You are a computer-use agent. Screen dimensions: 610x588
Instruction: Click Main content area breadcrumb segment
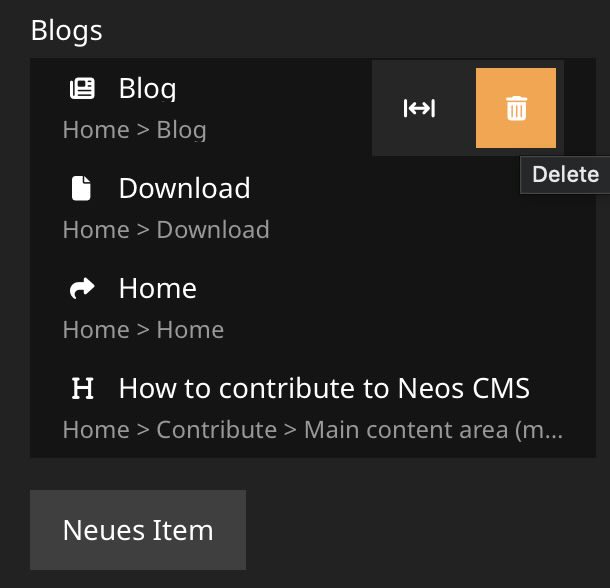click(432, 430)
